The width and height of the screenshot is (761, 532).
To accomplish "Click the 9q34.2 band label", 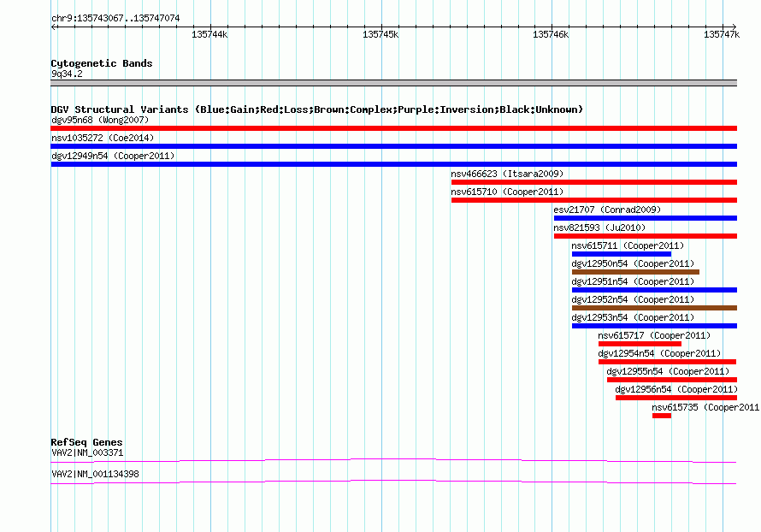I will (x=67, y=74).
